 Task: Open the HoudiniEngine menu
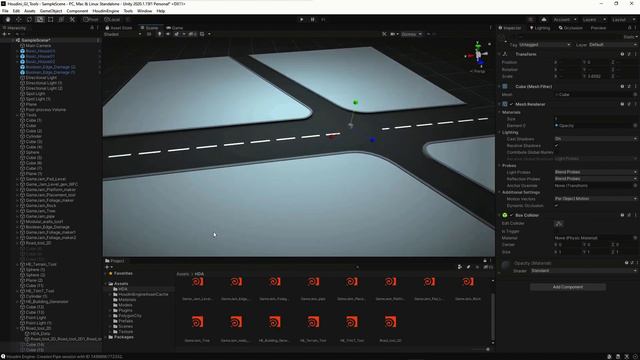106,11
